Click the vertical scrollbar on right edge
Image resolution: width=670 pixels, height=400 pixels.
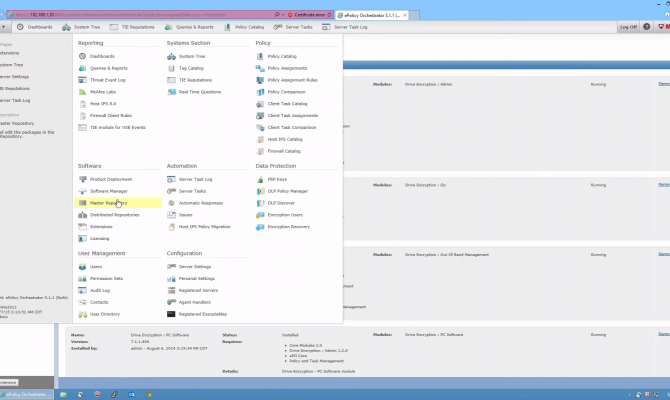pos(666,200)
